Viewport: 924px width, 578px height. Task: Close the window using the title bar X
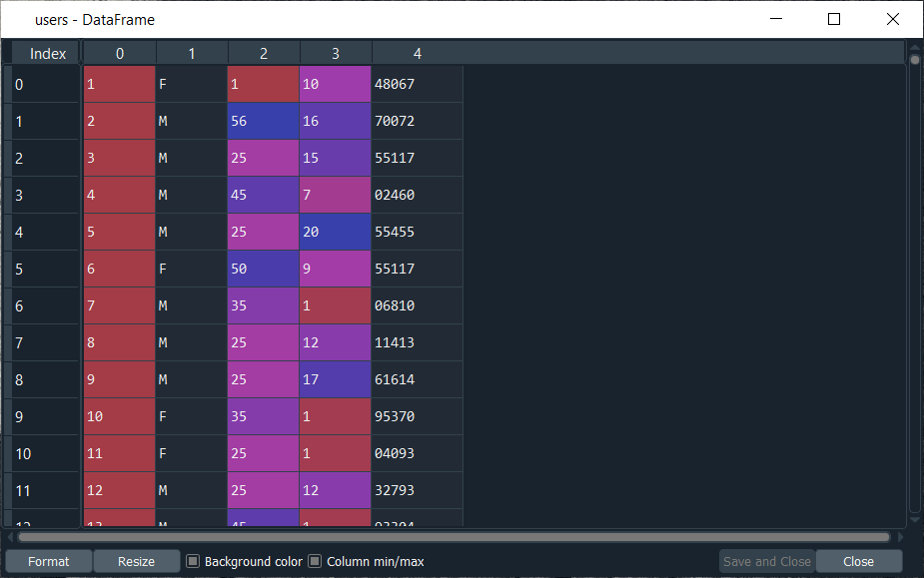click(x=892, y=19)
